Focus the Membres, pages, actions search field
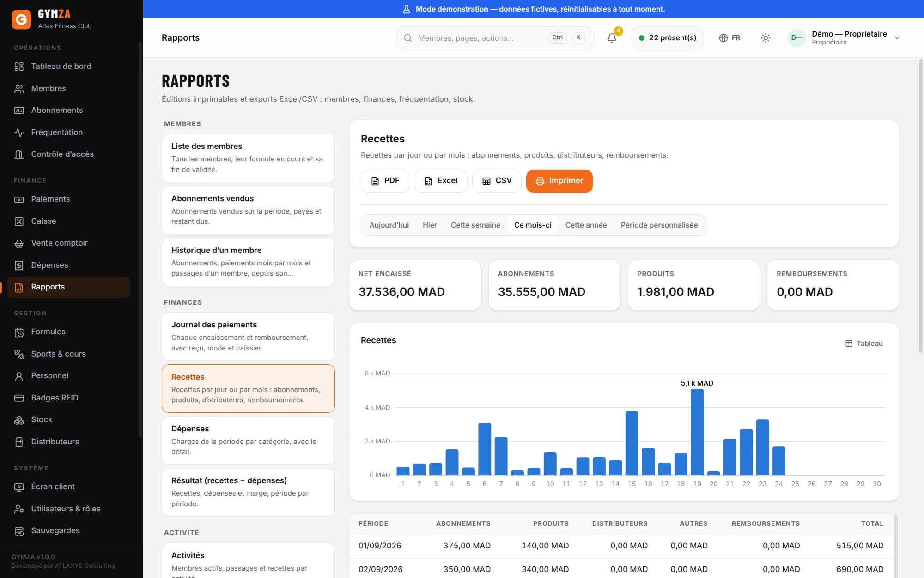The height and width of the screenshot is (578, 924). (x=494, y=38)
